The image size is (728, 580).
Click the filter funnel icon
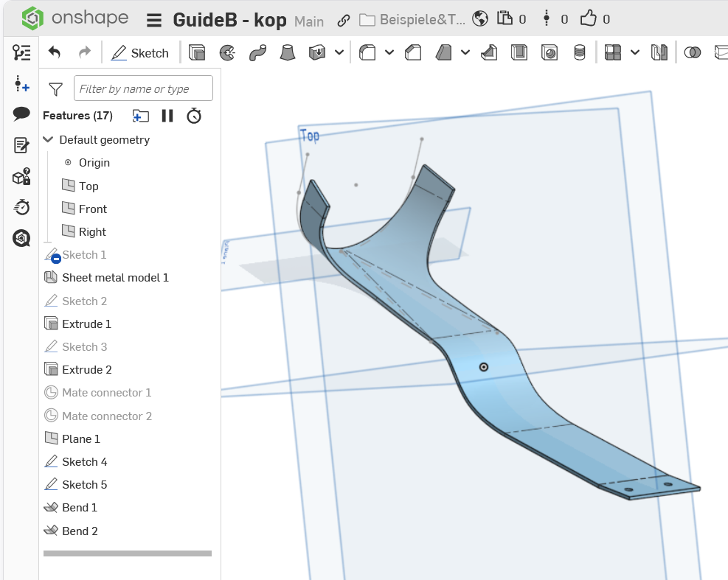[x=56, y=89]
